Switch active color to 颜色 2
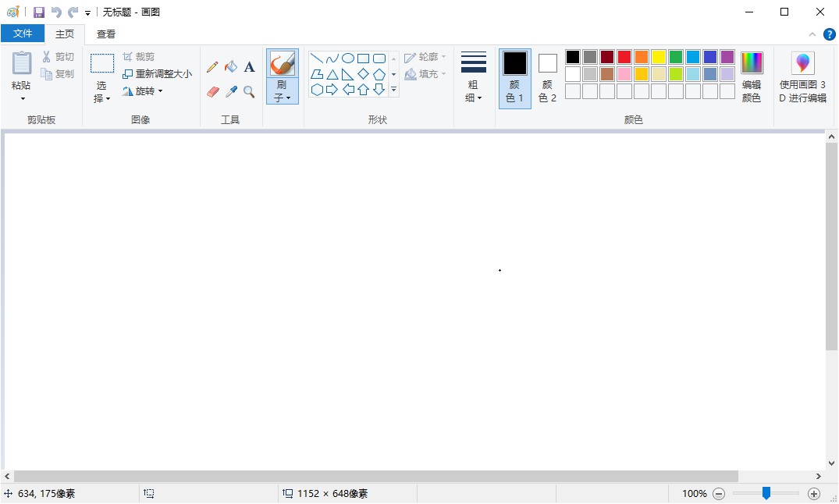The width and height of the screenshot is (839, 504). 548,78
